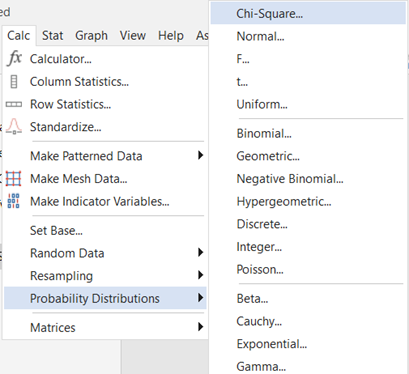Open the Stat menu

point(52,35)
